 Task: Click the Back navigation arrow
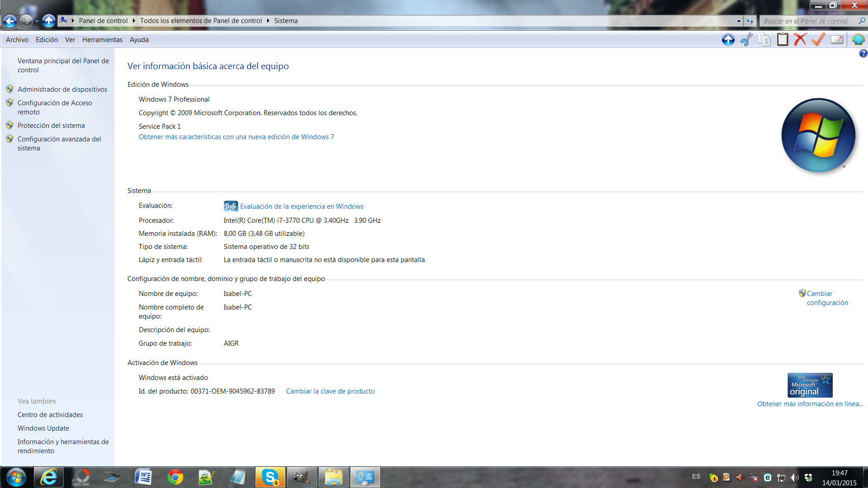(x=10, y=21)
